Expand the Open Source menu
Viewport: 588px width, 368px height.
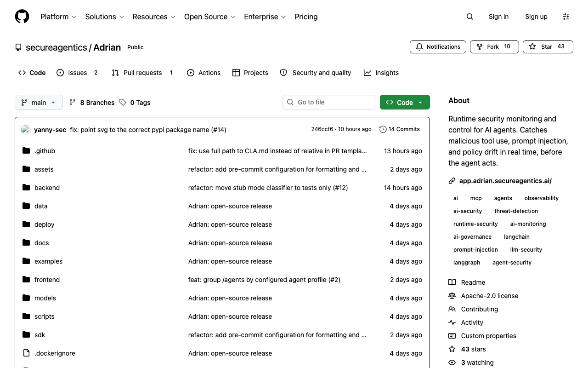(209, 17)
